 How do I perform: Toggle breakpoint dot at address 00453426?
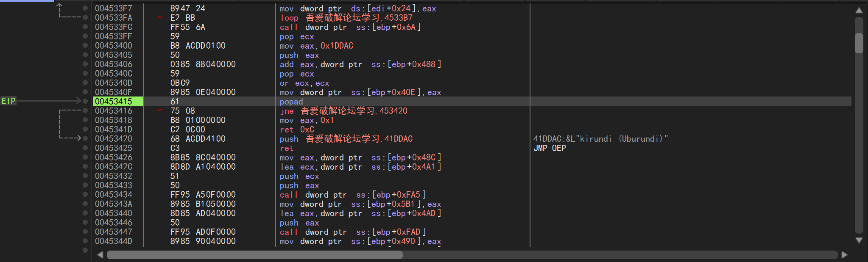pyautogui.click(x=85, y=157)
